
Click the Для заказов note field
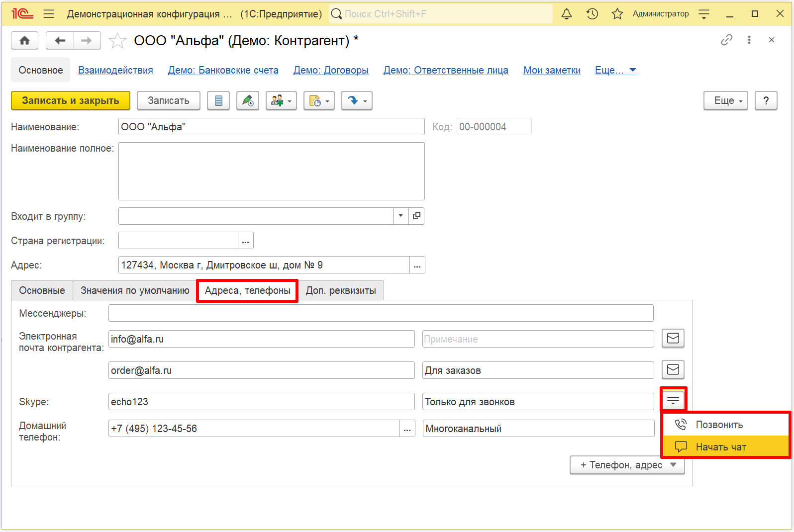point(538,370)
